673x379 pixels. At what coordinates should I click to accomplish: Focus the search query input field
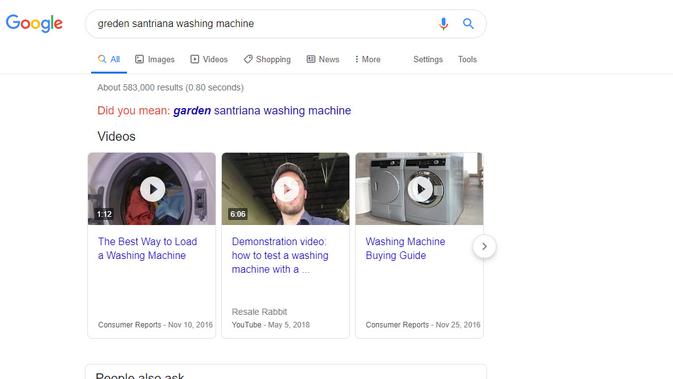point(262,24)
